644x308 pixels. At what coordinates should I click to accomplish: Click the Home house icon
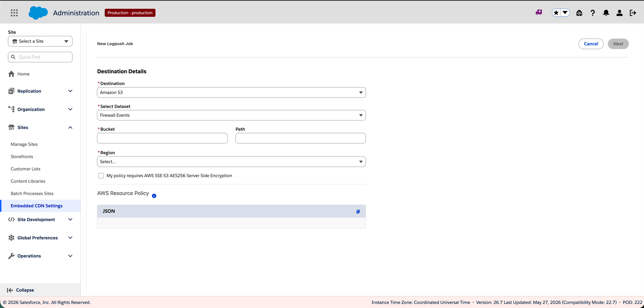(12, 74)
